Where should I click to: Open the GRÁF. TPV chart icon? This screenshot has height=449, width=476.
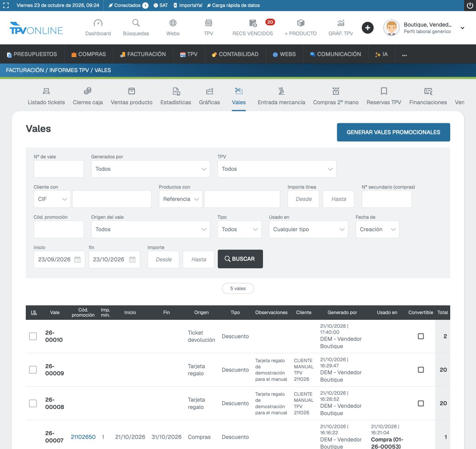[x=341, y=23]
